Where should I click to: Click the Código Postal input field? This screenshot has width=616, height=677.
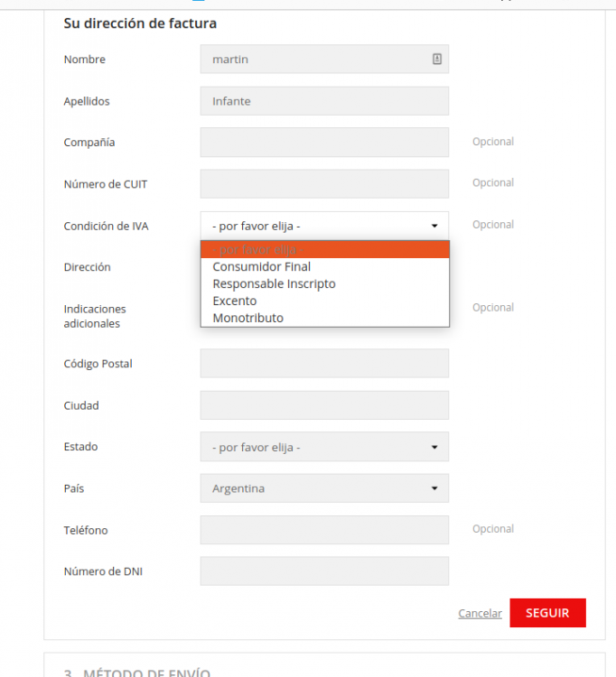click(x=324, y=363)
